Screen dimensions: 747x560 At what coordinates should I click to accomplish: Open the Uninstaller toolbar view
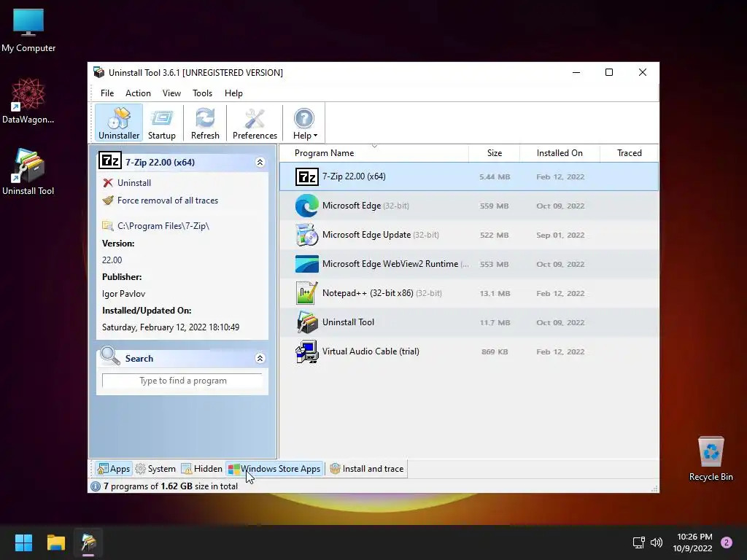[119, 122]
